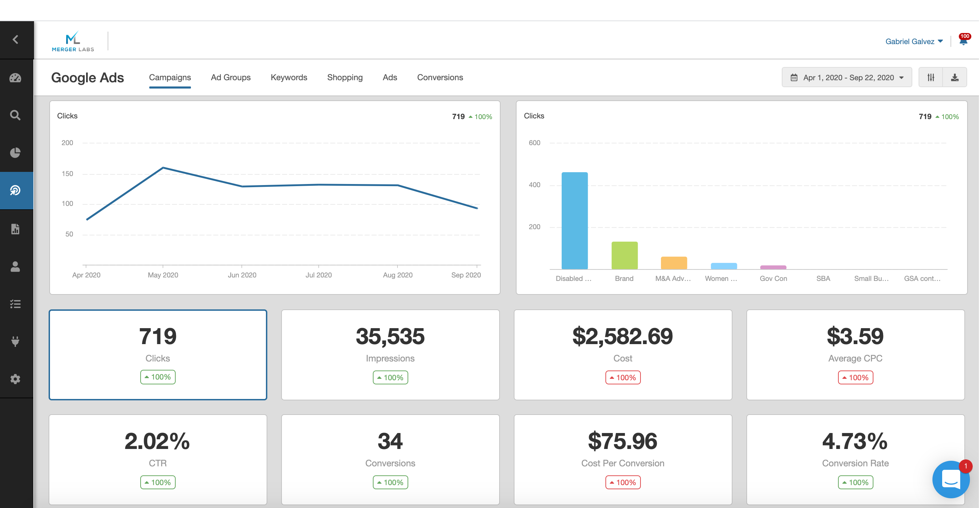Collapse the sidebar with the back chevron
Screen dimensions: 980x508
[x=16, y=40]
